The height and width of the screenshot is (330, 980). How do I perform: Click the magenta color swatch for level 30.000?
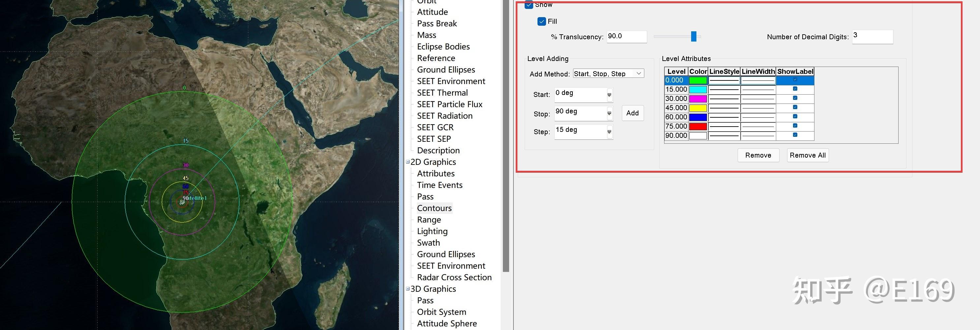(698, 99)
